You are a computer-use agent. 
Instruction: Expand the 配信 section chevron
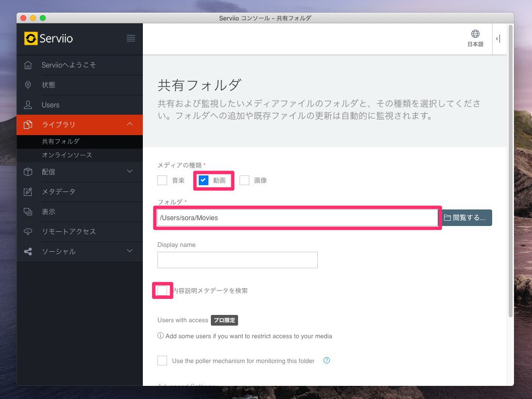(130, 171)
